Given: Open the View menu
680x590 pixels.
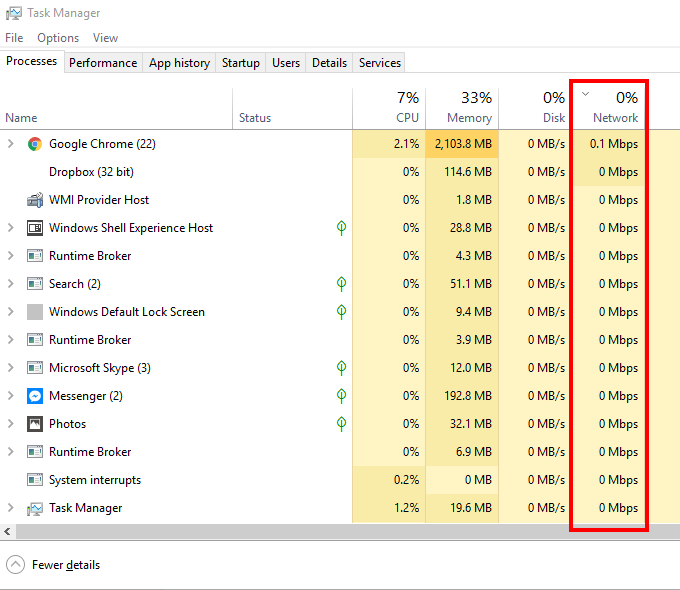Looking at the screenshot, I should [105, 38].
